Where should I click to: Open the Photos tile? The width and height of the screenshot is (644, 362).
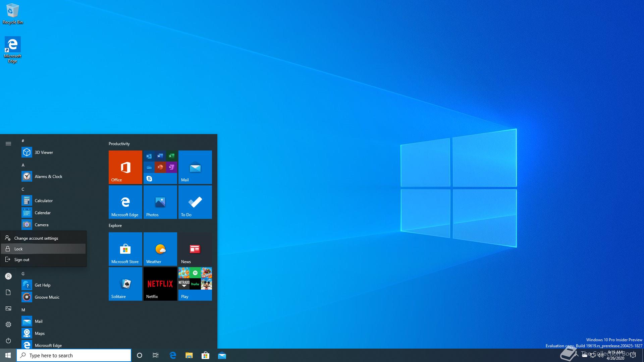click(x=160, y=202)
